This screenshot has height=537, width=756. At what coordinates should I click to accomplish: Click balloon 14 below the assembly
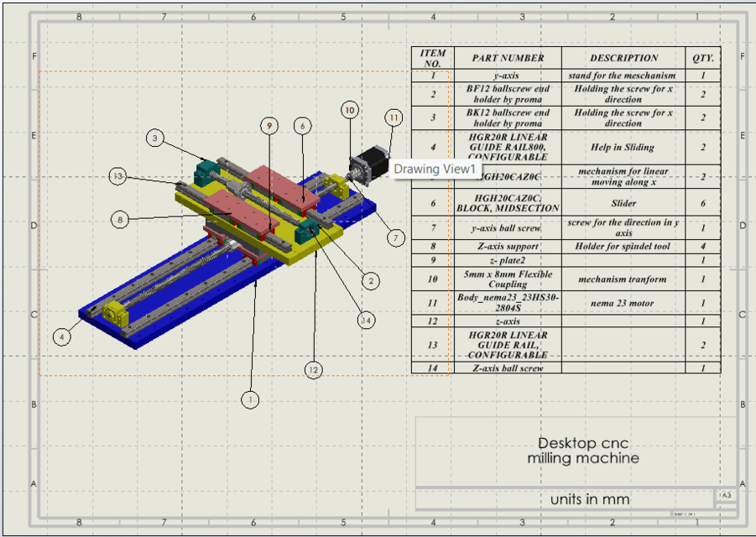point(367,320)
